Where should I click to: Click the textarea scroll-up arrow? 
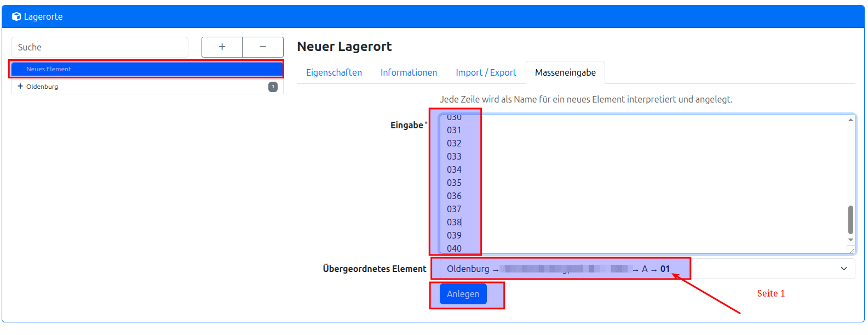pyautogui.click(x=850, y=120)
